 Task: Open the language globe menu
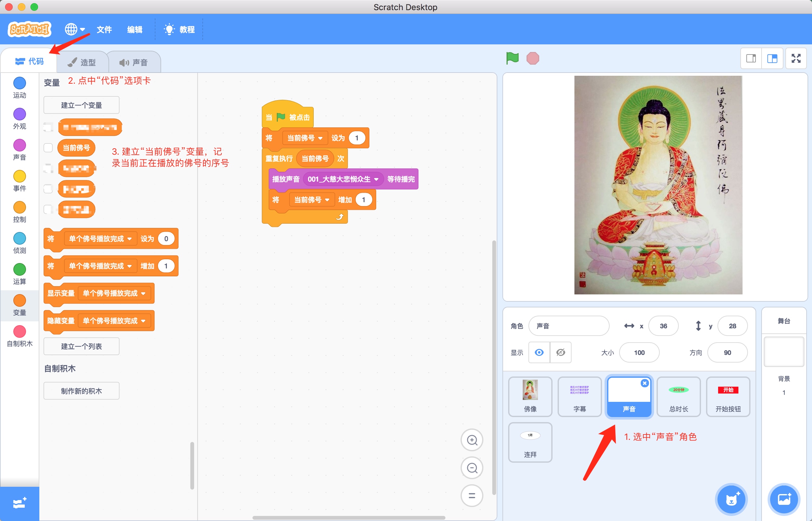click(75, 29)
